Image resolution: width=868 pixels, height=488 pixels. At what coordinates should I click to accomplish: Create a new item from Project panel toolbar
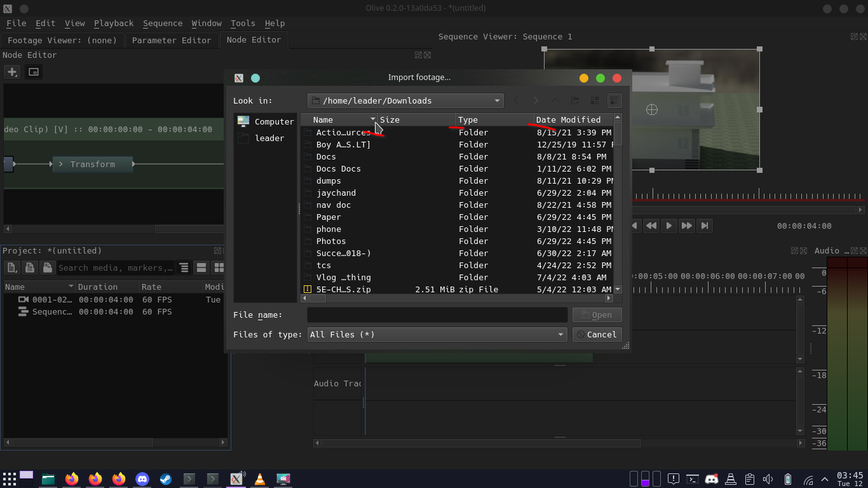tap(11, 268)
